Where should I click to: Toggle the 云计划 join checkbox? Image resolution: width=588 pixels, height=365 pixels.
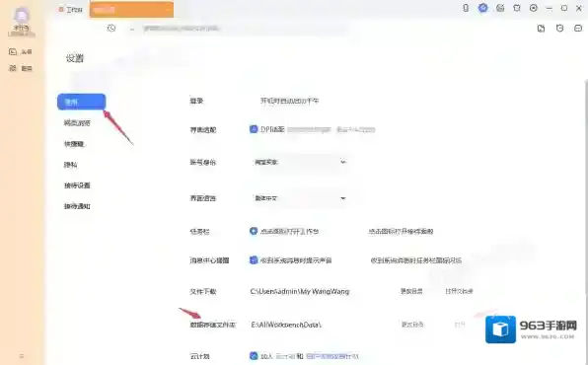coord(254,356)
